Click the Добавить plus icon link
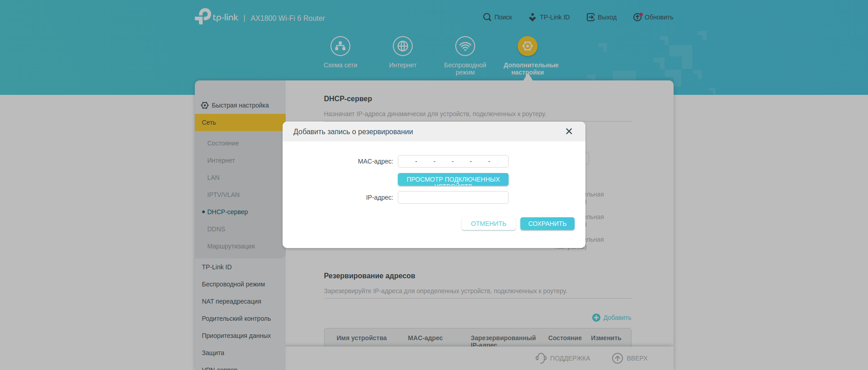The width and height of the screenshot is (868, 370). (596, 318)
